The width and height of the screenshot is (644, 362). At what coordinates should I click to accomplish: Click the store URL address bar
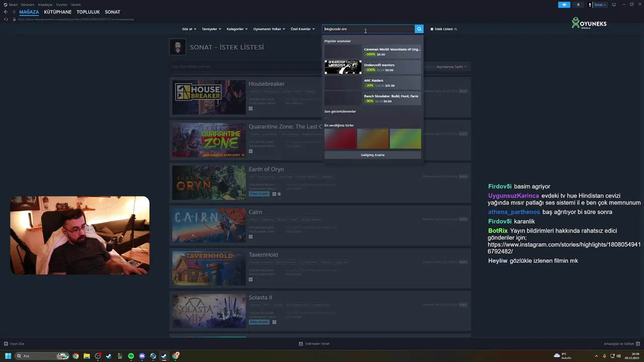pos(75,19)
